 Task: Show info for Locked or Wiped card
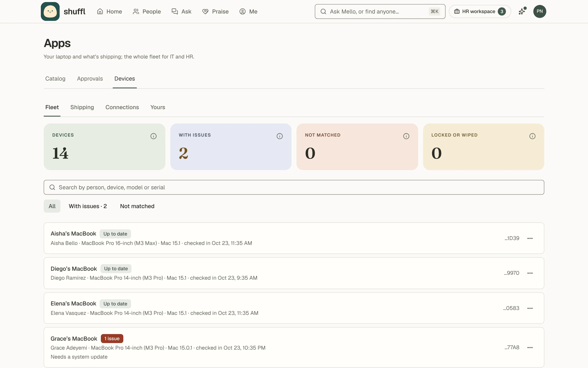tap(532, 136)
